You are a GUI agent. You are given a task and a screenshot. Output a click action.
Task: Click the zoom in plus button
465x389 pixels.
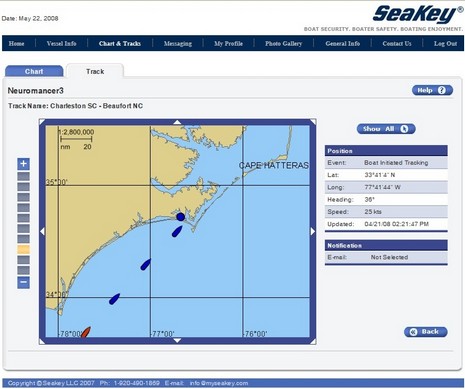pyautogui.click(x=23, y=164)
